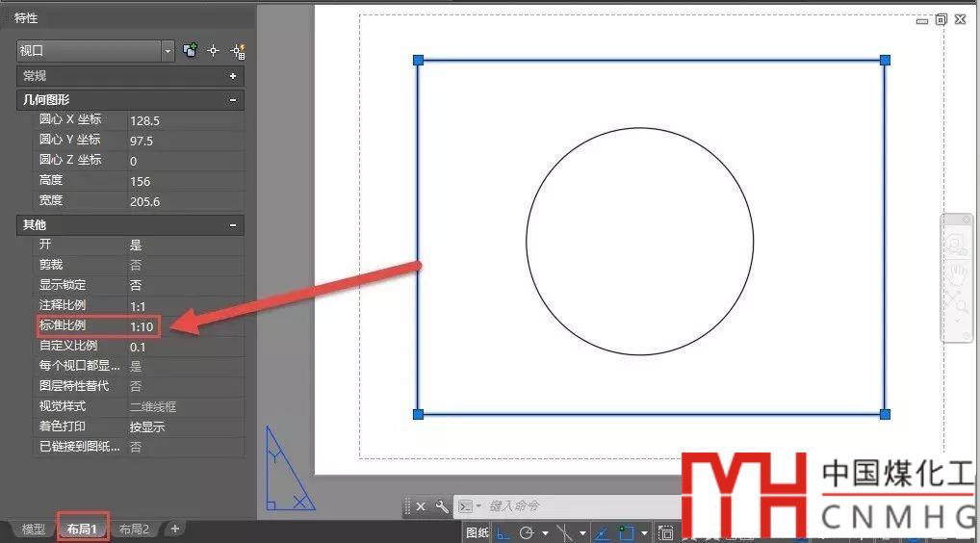Expand the 常规 properties section
The image size is (980, 543).
233,76
